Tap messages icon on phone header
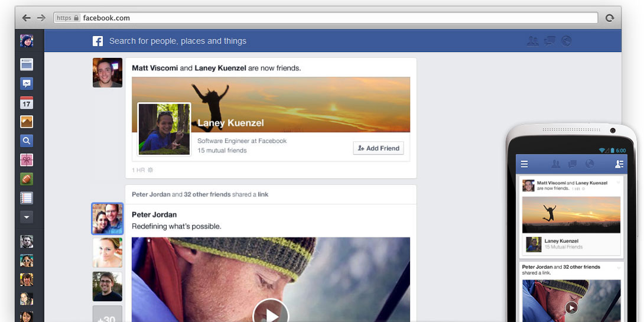This screenshot has height=322, width=644. coord(573,164)
